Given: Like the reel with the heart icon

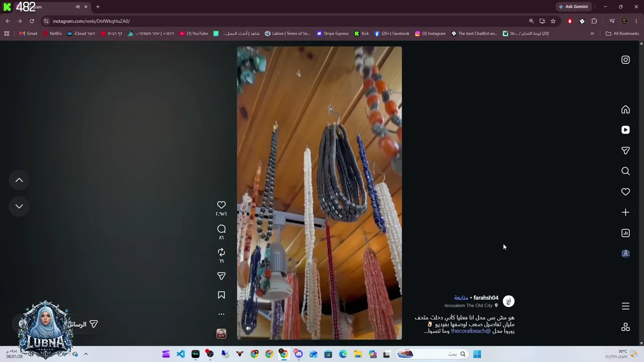Looking at the screenshot, I should [x=221, y=205].
